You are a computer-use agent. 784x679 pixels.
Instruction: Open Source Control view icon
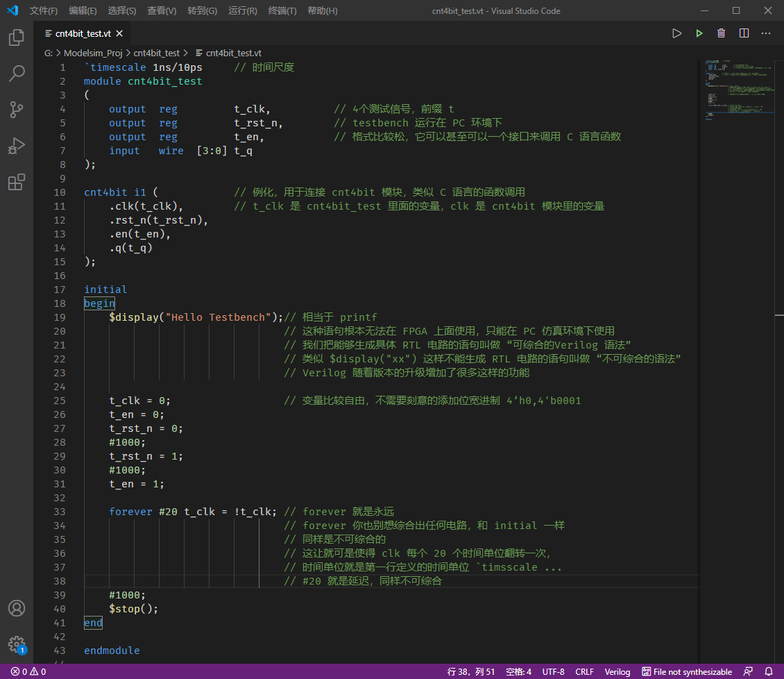(x=17, y=110)
